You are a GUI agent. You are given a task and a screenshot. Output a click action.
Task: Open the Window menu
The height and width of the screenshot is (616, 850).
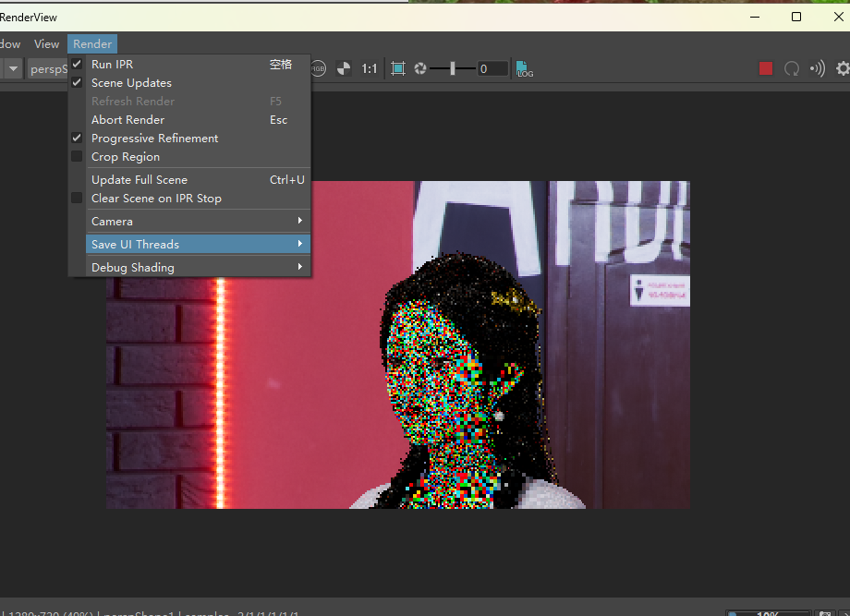pyautogui.click(x=10, y=44)
